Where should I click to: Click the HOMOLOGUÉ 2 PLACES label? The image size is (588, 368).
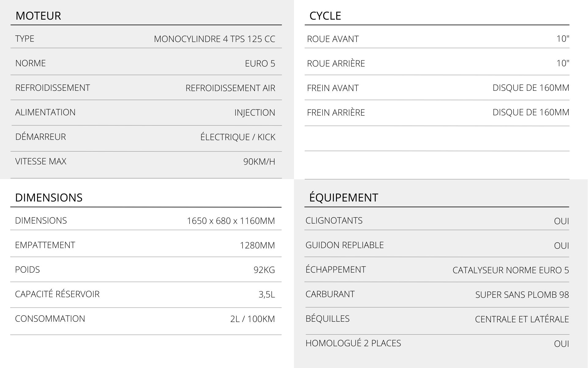pos(353,343)
